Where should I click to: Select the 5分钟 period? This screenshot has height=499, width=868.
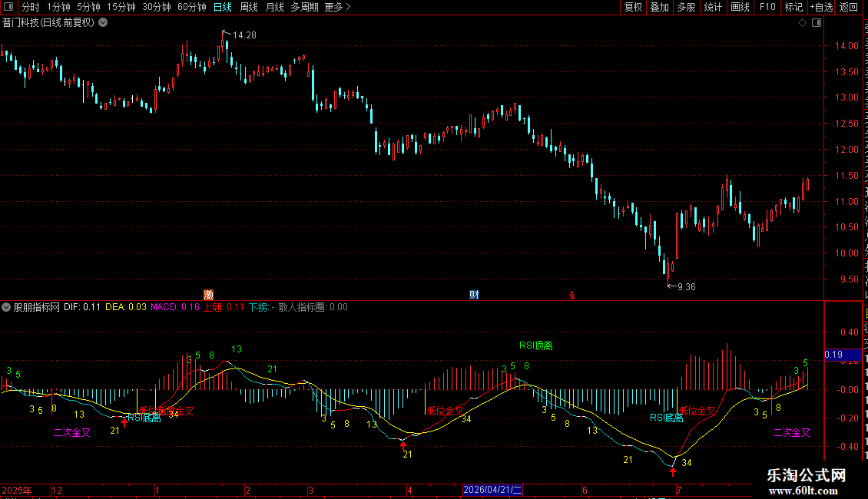[88, 7]
